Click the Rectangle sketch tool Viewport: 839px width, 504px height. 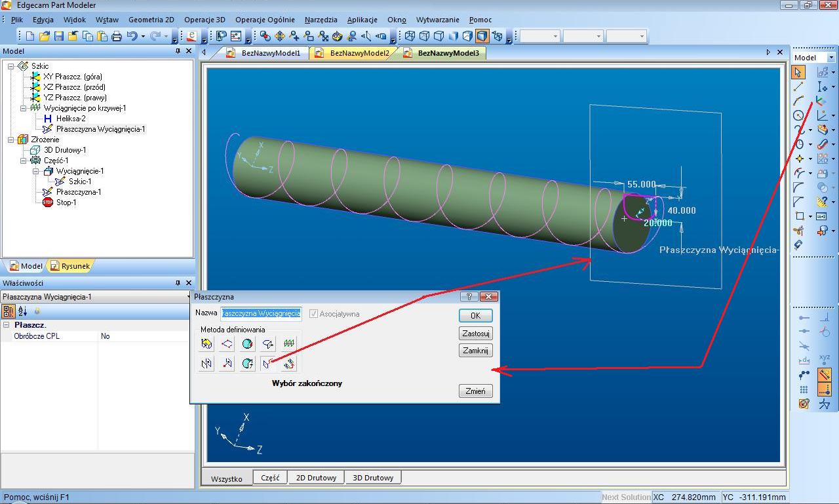[799, 216]
